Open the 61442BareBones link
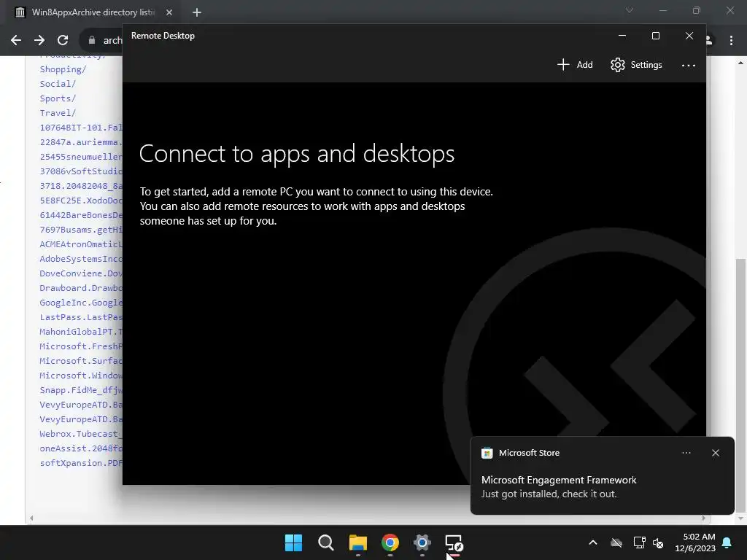Screen dimensions: 747x560 click(x=81, y=215)
